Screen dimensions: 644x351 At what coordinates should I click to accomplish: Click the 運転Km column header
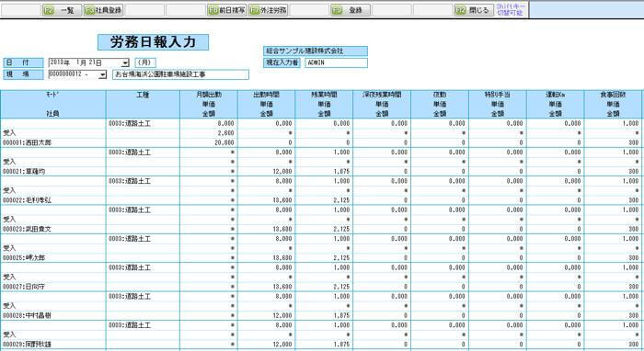point(556,95)
